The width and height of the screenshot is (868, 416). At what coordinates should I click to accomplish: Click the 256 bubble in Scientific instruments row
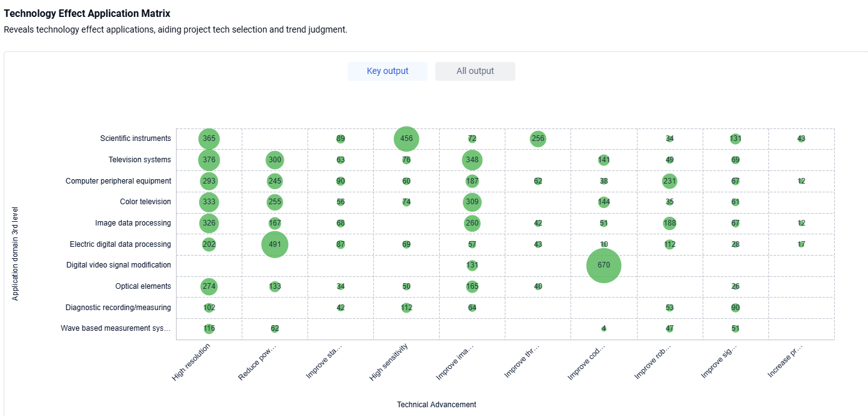[538, 138]
